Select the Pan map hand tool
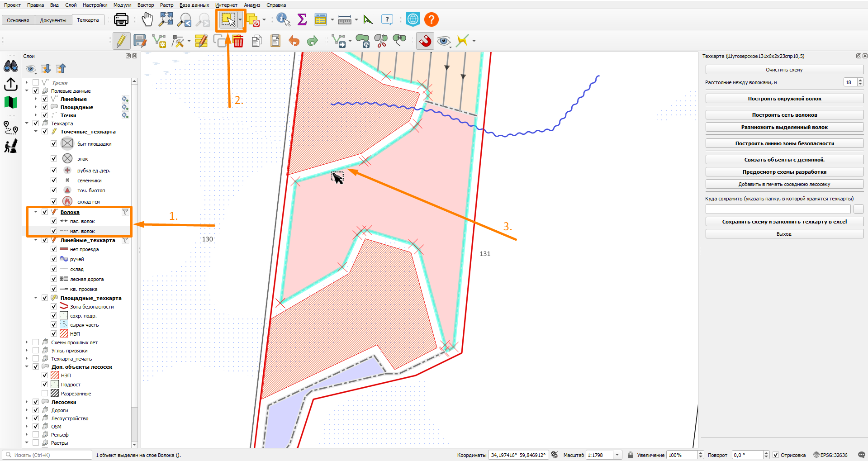Screen dimensions: 868x461 (147, 19)
